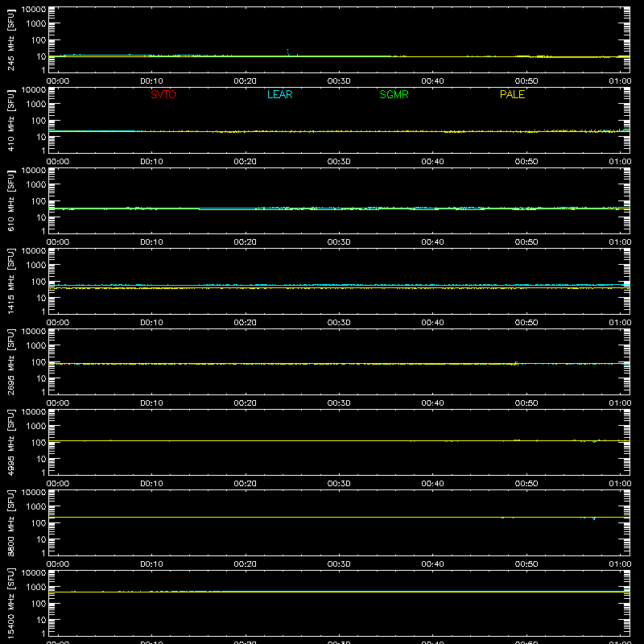Click the 00:40 time label under the 2695 MHz plot
The width and height of the screenshot is (644, 644).
point(432,403)
